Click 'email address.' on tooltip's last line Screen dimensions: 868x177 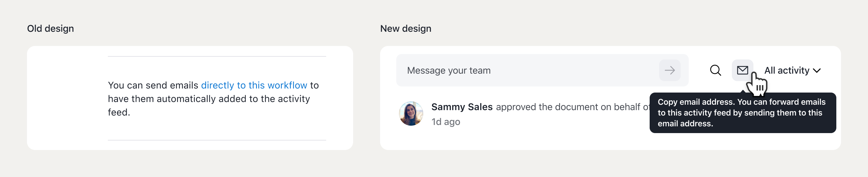[685, 124]
